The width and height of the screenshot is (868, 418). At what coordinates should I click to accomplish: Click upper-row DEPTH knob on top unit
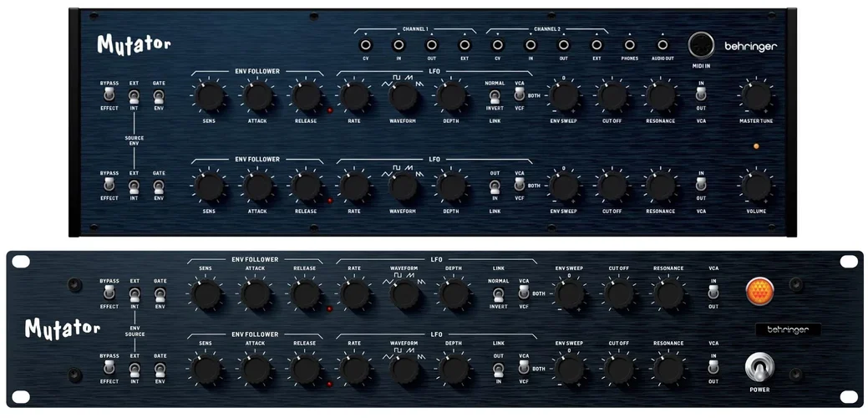[451, 96]
